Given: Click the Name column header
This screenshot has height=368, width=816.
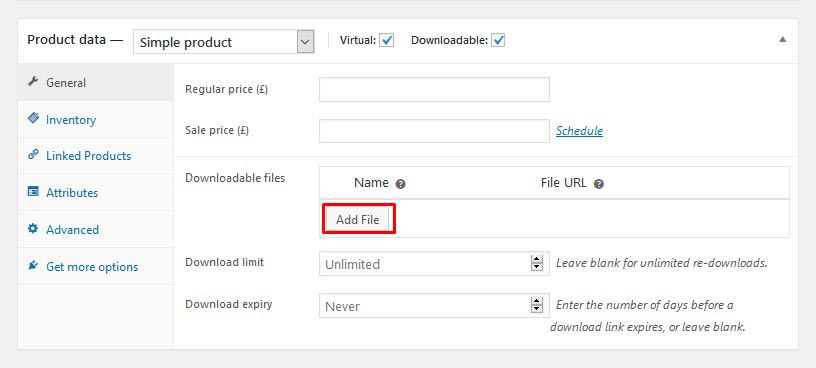Looking at the screenshot, I should (x=371, y=183).
